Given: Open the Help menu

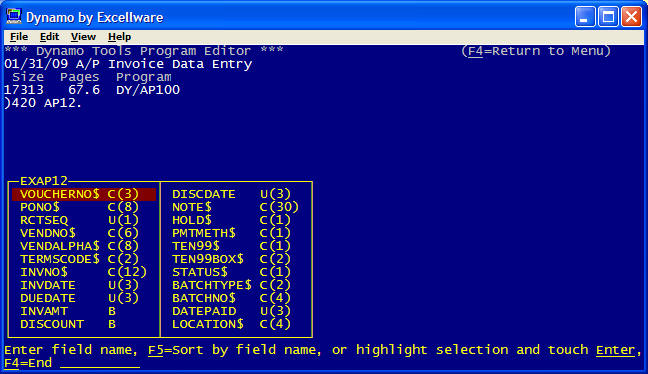Looking at the screenshot, I should click(119, 37).
